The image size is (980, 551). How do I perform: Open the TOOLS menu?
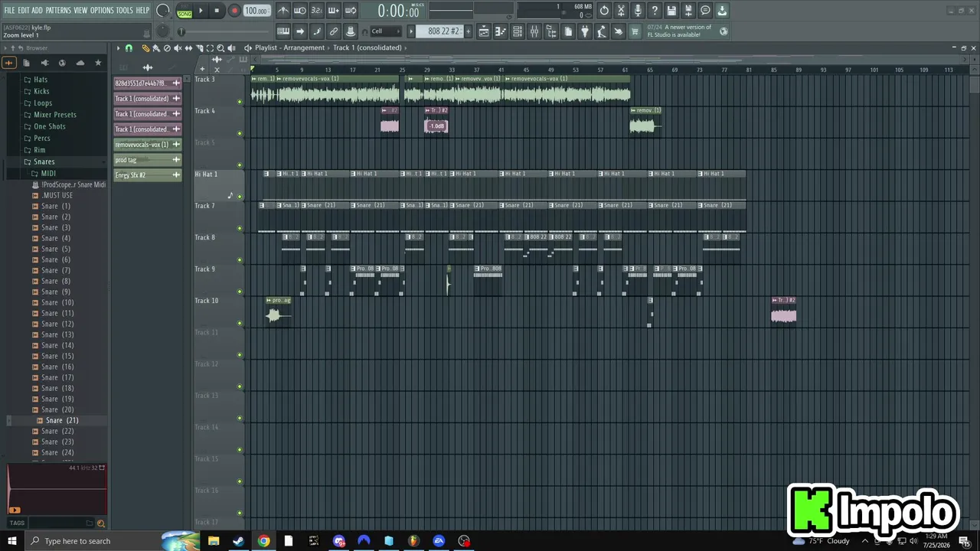click(125, 11)
